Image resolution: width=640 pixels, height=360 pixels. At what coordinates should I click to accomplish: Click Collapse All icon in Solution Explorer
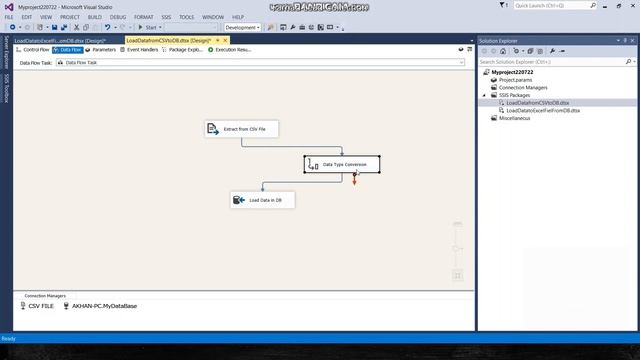(x=530, y=51)
